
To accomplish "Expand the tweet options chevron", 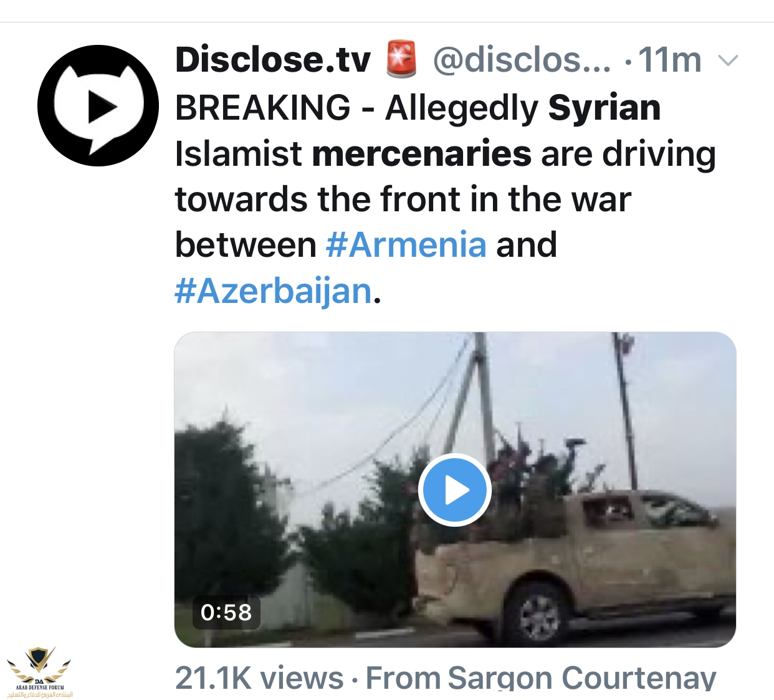I will 728,60.
